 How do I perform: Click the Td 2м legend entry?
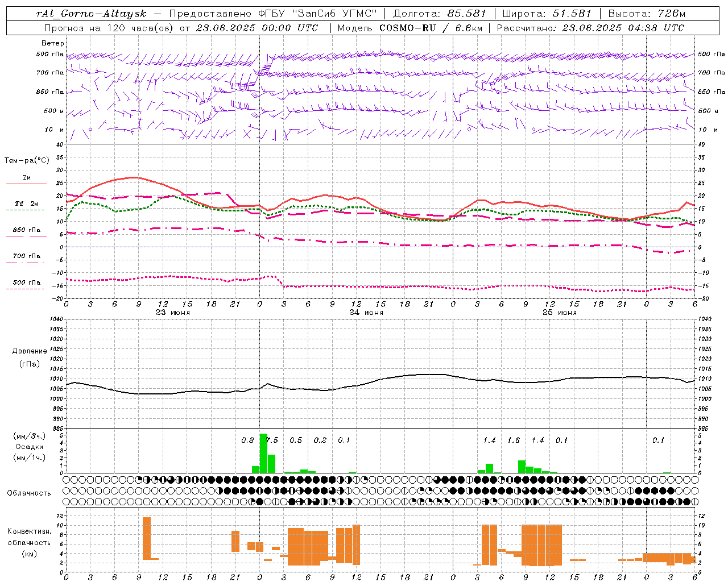(26, 203)
